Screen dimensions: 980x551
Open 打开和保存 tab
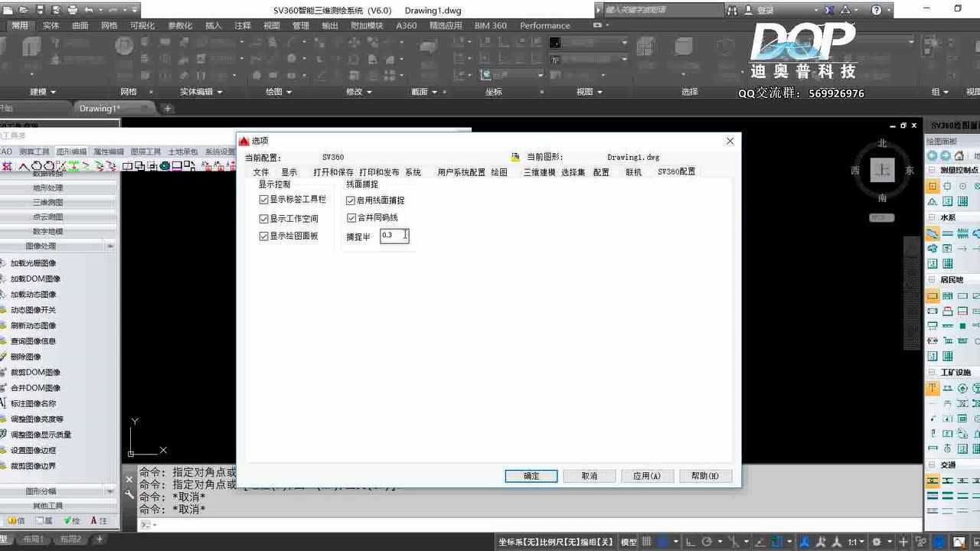coord(333,172)
